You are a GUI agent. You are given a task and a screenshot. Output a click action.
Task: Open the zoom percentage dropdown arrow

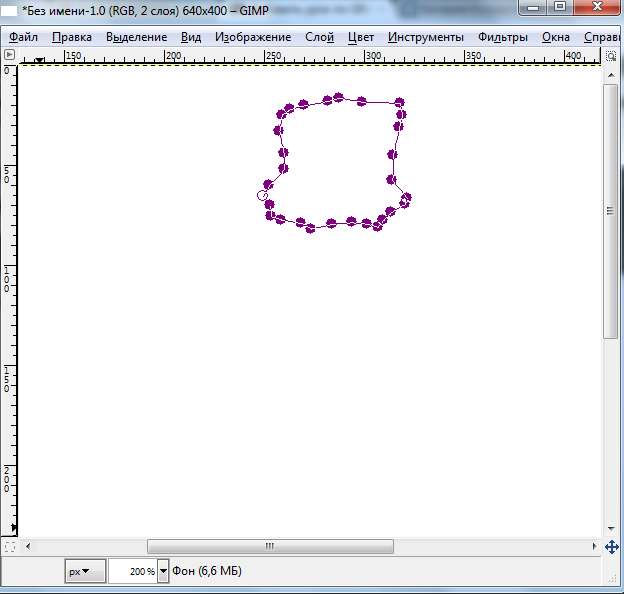(x=163, y=571)
